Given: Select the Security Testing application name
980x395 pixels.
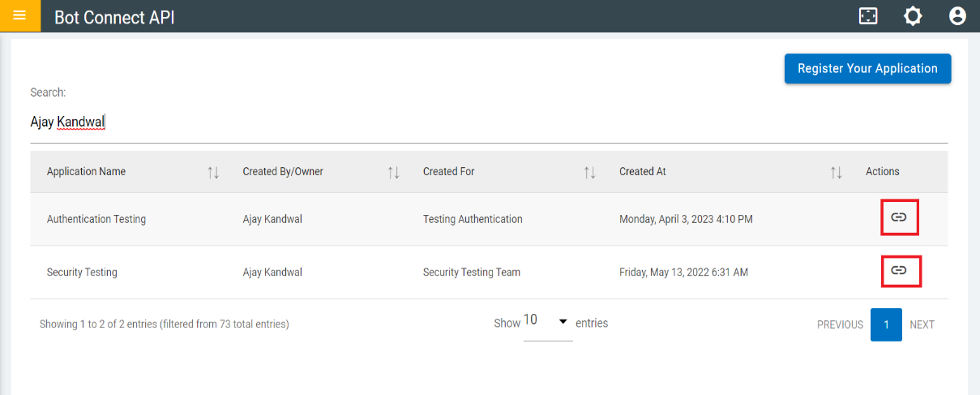Looking at the screenshot, I should point(82,273).
